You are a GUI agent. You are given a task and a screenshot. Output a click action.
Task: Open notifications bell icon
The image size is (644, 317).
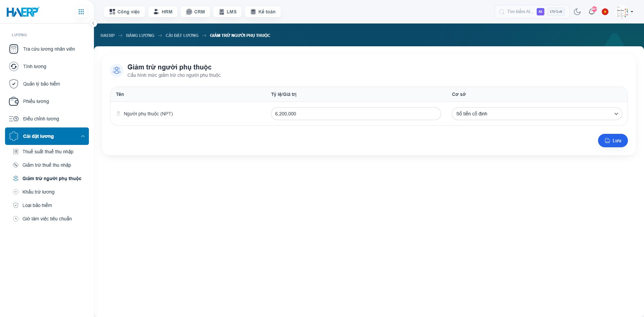[x=592, y=12]
